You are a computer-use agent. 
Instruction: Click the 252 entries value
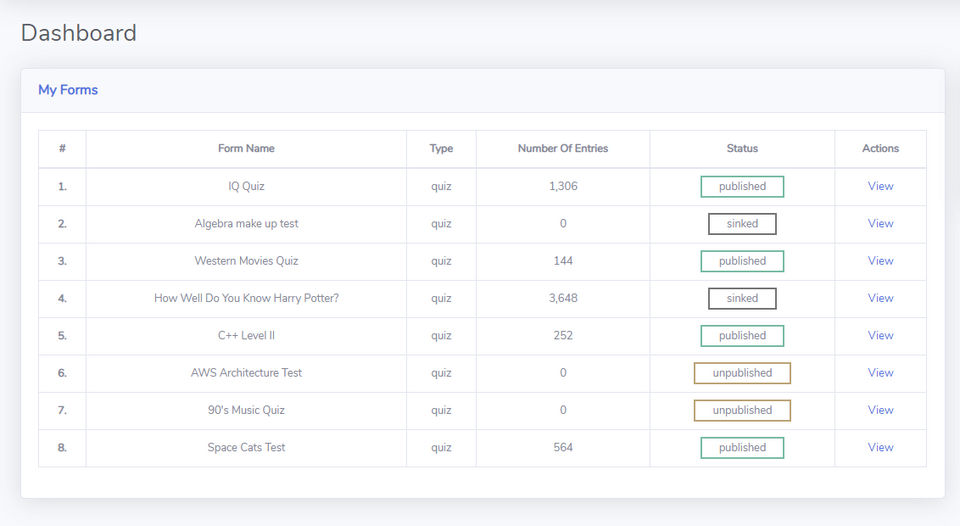pos(563,336)
